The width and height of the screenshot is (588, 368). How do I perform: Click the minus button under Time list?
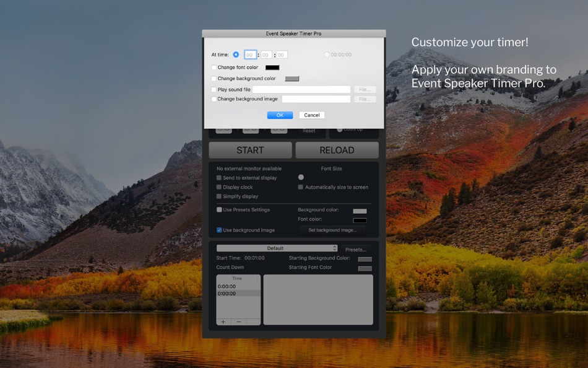pos(238,322)
